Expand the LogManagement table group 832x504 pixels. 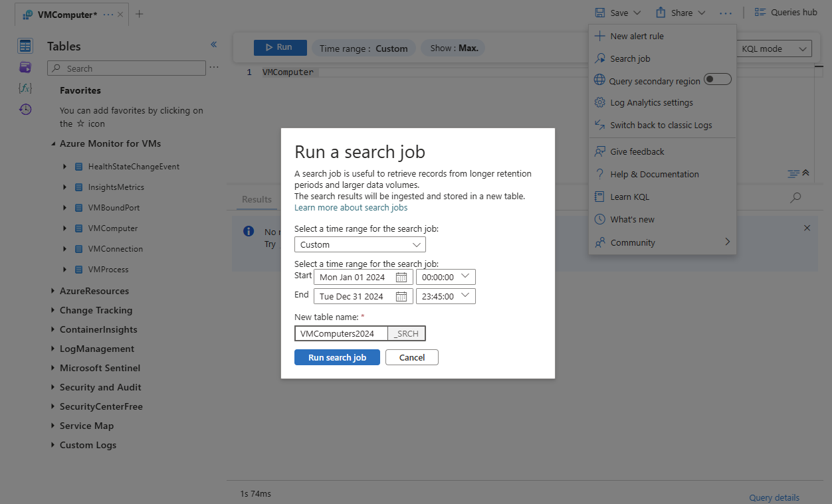click(53, 349)
